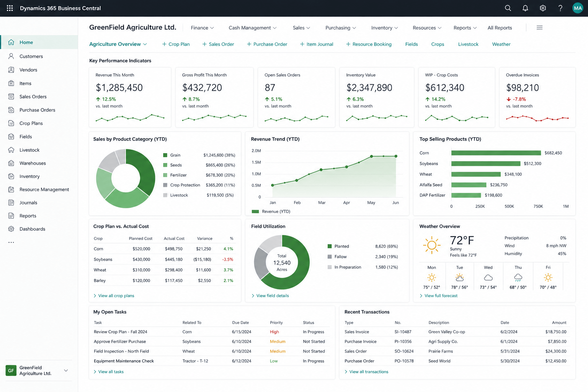The width and height of the screenshot is (588, 392).
Task: Click the Journals sidebar icon
Action: click(x=11, y=203)
